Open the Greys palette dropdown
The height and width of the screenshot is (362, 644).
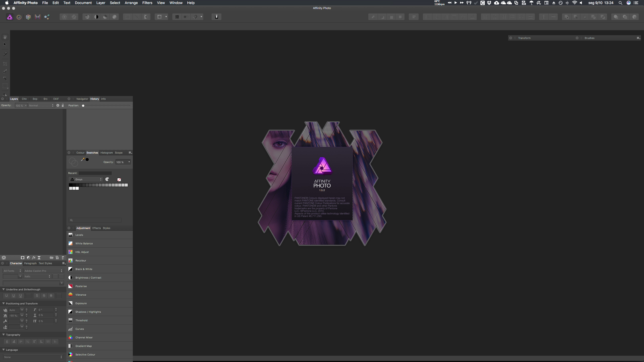pos(86,179)
